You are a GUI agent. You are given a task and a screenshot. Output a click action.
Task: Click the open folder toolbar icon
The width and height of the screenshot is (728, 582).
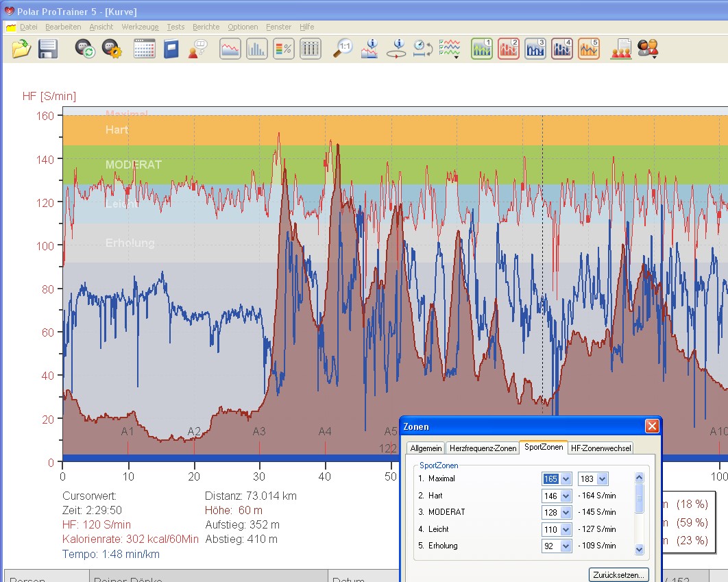[21, 49]
